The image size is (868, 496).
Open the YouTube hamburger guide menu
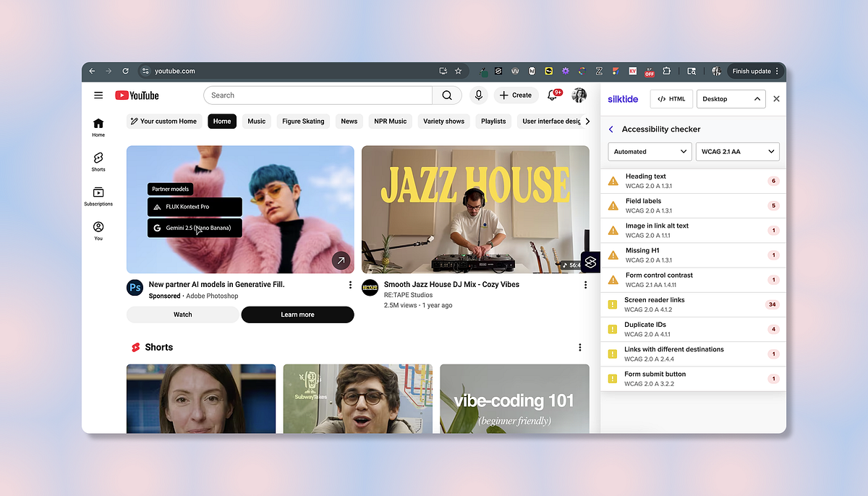pos(98,95)
